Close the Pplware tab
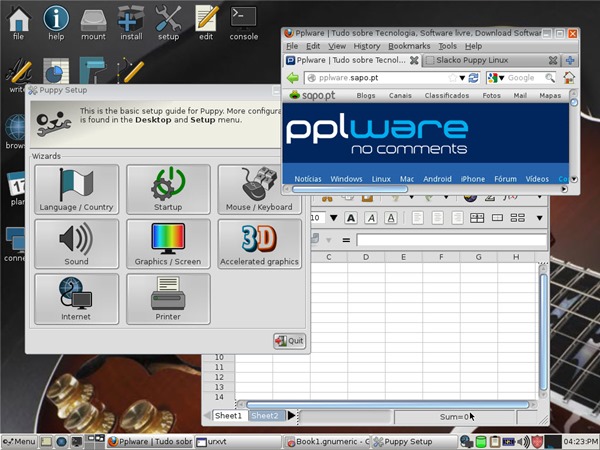The height and width of the screenshot is (450, 600). point(414,60)
